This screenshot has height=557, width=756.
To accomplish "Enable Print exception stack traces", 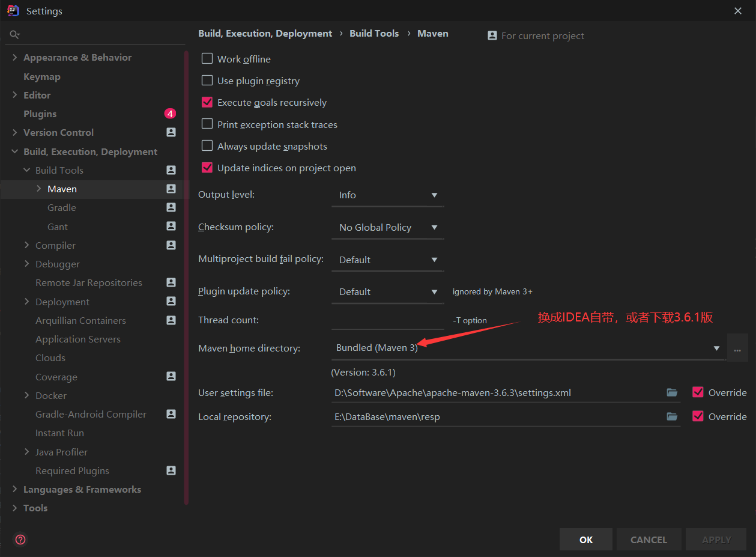I will pos(207,124).
